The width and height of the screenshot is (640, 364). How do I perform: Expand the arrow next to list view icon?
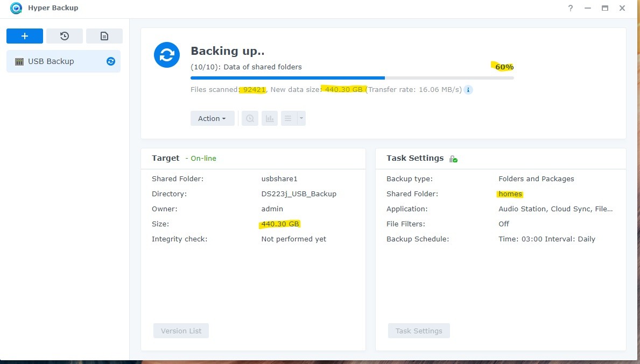[x=300, y=118]
